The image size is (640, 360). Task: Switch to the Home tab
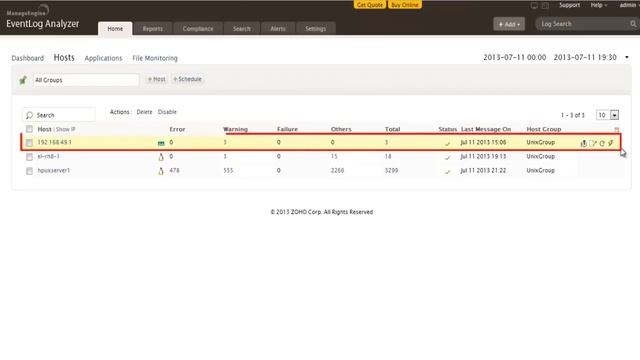point(115,29)
